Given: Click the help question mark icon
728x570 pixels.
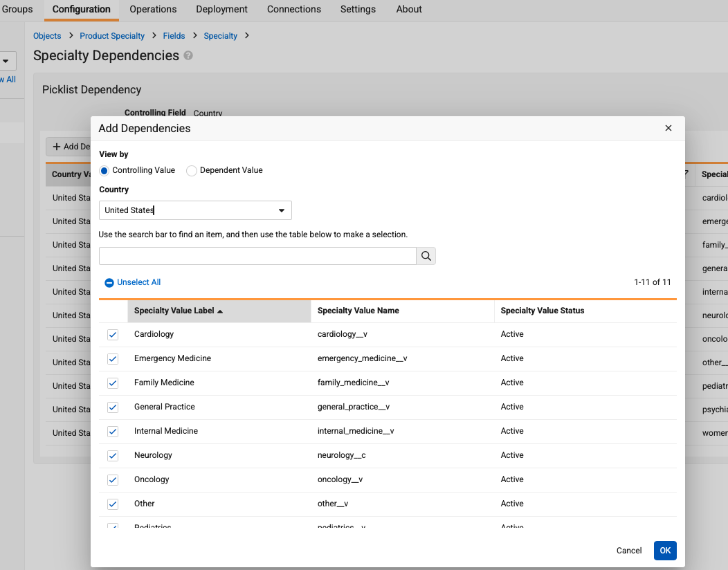Looking at the screenshot, I should coord(188,55).
